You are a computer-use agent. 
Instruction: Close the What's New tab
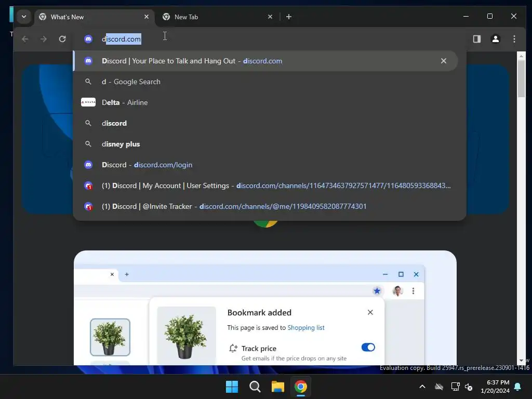pyautogui.click(x=146, y=17)
